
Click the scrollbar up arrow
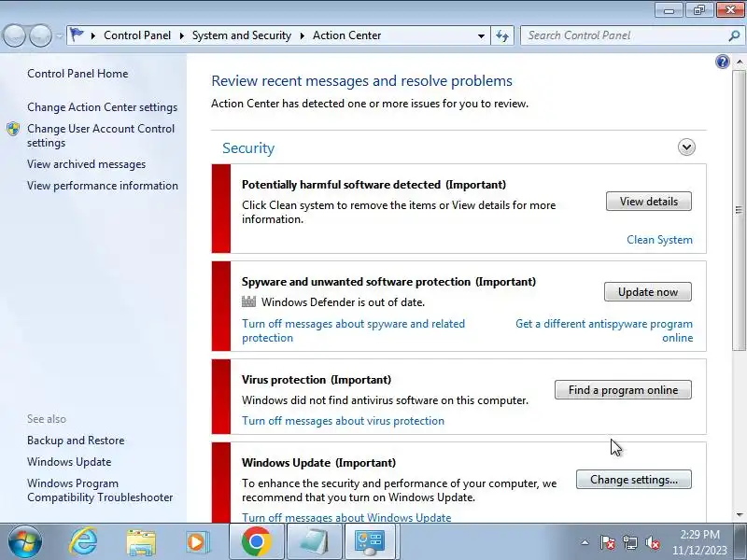pos(739,62)
